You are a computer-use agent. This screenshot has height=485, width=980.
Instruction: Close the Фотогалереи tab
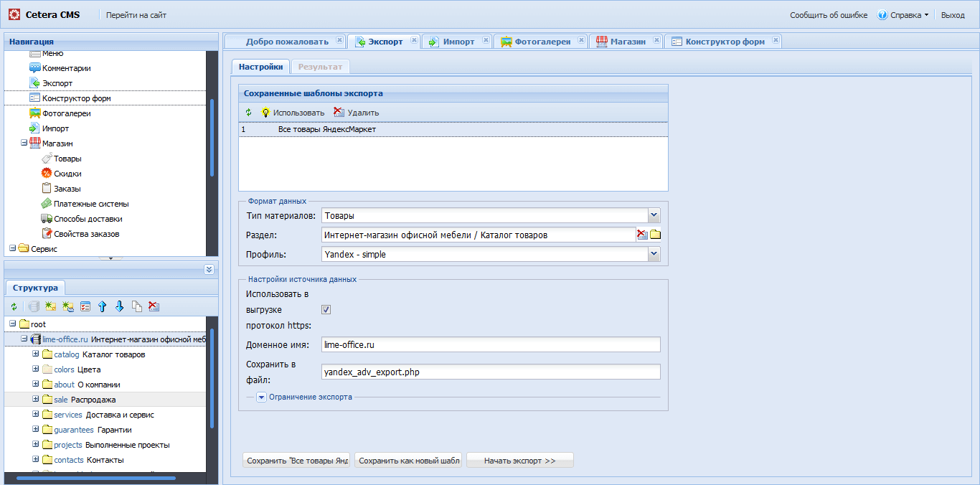pyautogui.click(x=581, y=40)
